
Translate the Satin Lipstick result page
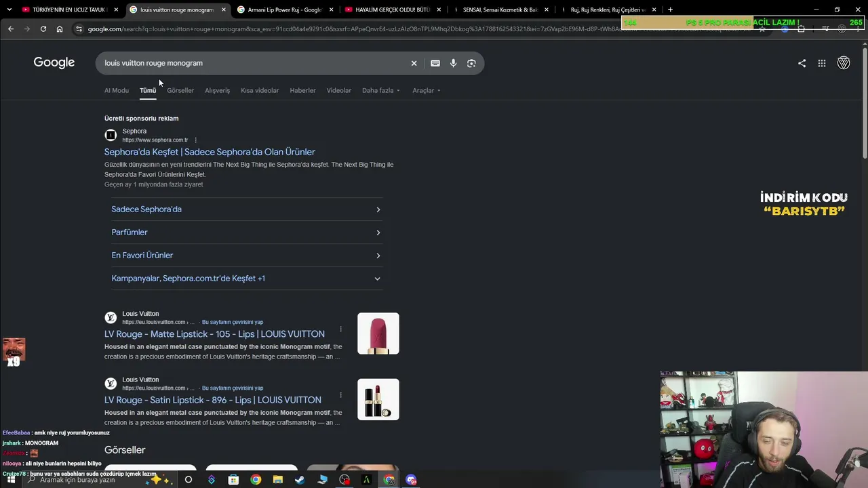coord(233,388)
